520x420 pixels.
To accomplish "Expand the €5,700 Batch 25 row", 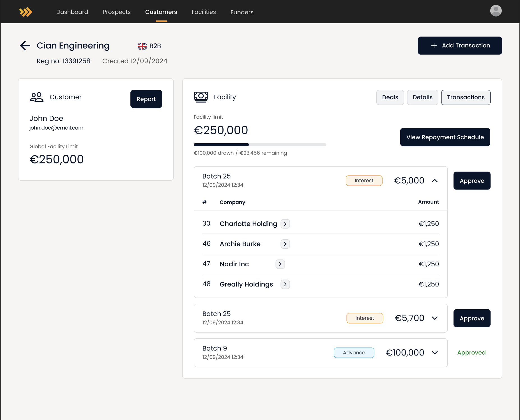I will (435, 318).
